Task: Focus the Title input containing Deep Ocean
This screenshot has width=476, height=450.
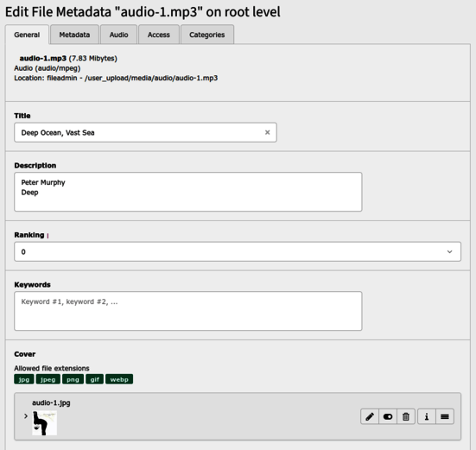Action: [145, 132]
